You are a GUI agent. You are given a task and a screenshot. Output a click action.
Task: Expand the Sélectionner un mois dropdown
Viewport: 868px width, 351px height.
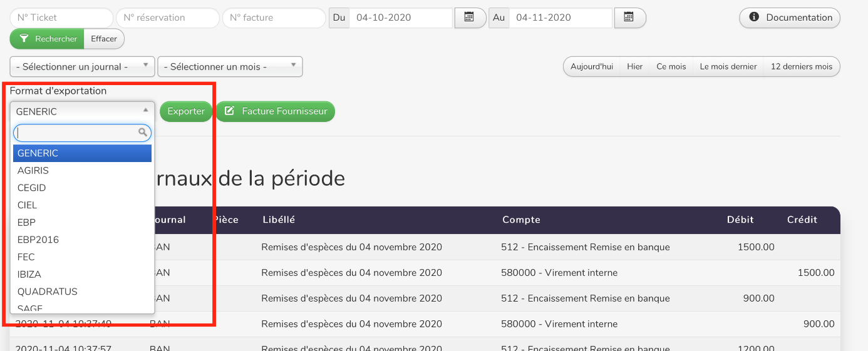[x=230, y=66]
